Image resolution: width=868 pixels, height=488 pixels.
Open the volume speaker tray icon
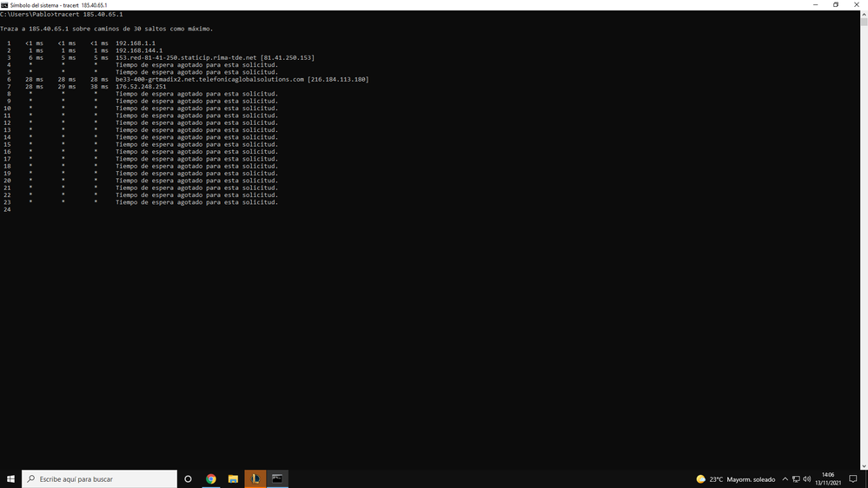click(x=807, y=479)
